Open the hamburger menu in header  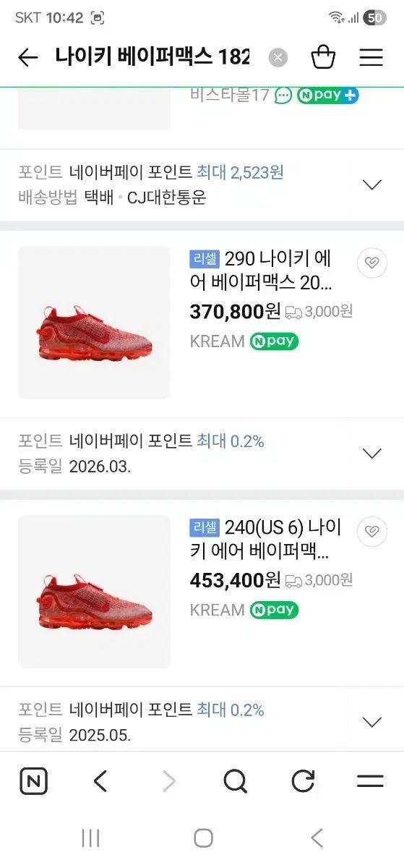tap(371, 58)
